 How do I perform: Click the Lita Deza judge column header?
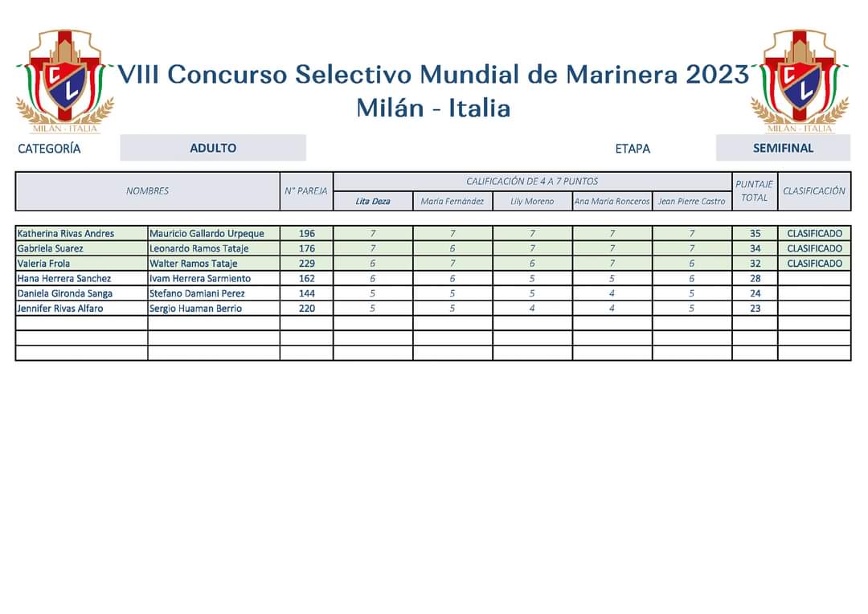tap(373, 201)
